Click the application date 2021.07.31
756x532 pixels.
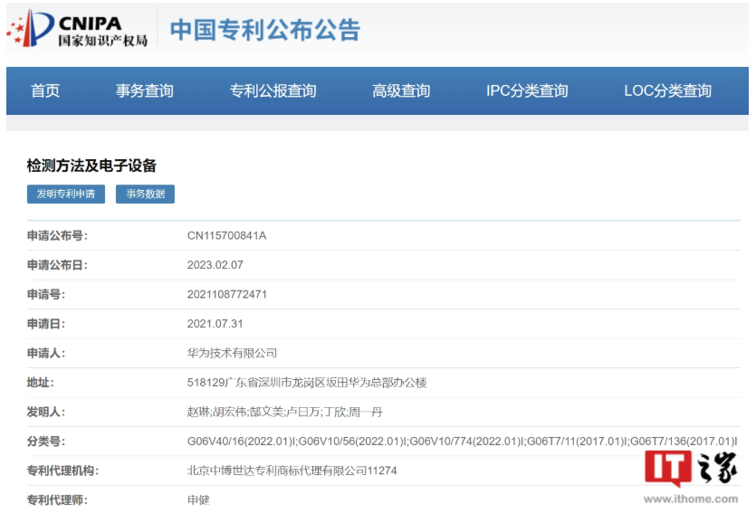coord(215,323)
